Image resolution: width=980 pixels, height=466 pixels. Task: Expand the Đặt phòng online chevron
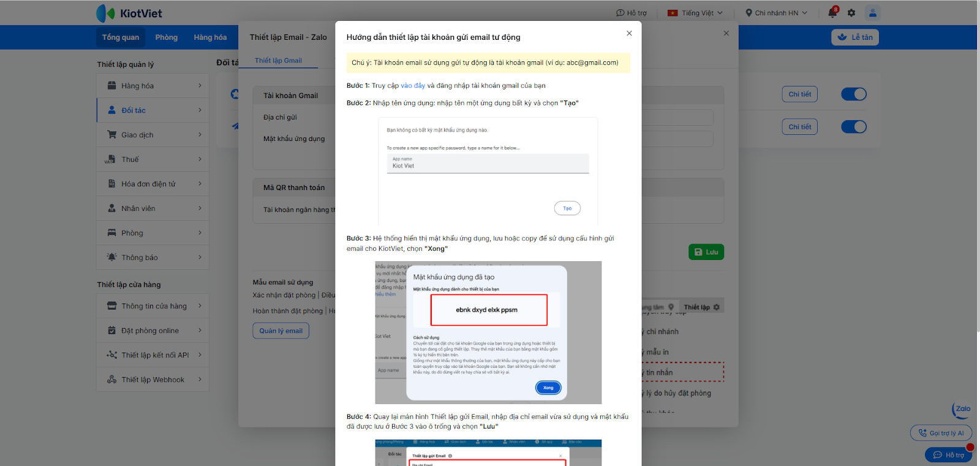click(x=200, y=330)
